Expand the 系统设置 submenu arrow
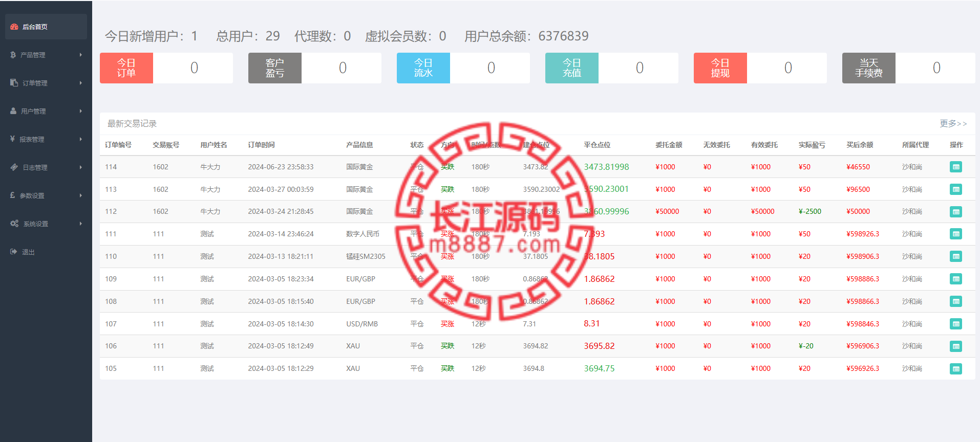 (81, 224)
